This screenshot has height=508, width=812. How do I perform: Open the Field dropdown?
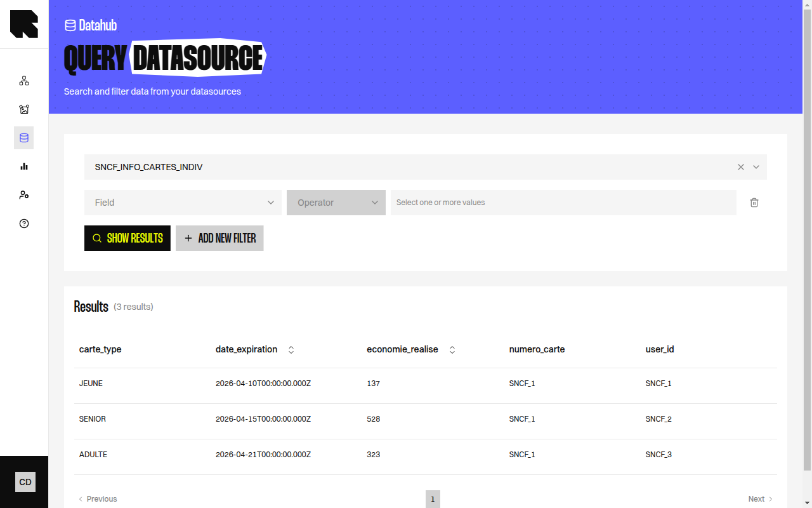tap(183, 203)
